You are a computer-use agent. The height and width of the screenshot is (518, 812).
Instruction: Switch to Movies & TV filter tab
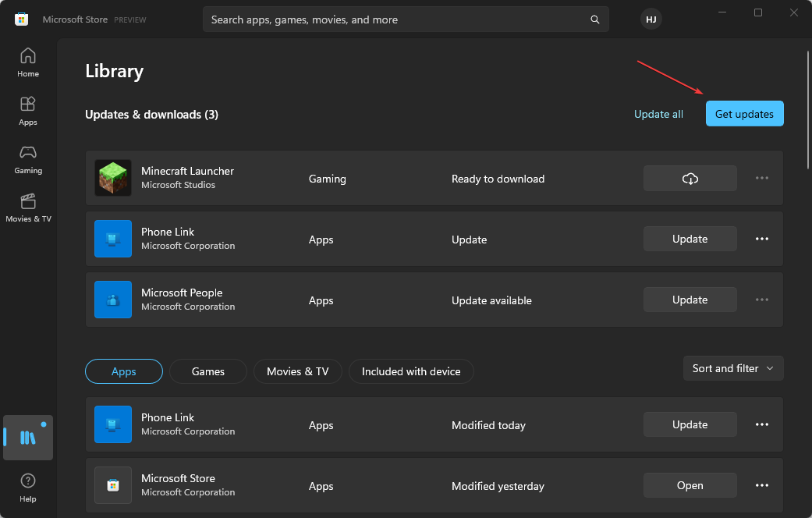point(298,371)
